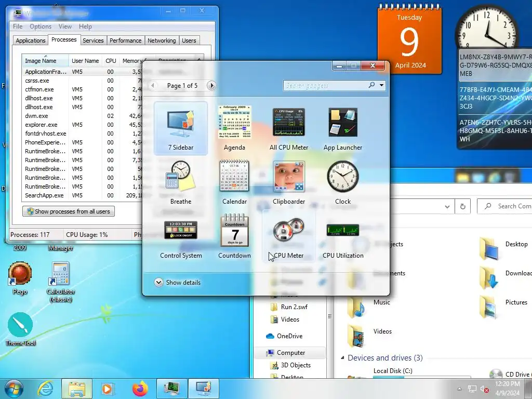Click the Explorer search box
532x399 pixels.
[x=504, y=206]
